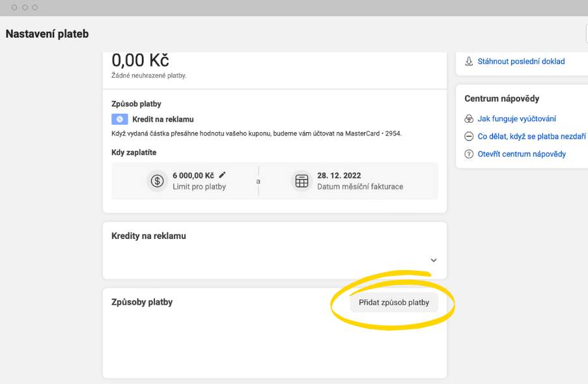This screenshot has width=588, height=384.
Task: Expand the Kredity na reklamu section chevron
Action: 434,260
